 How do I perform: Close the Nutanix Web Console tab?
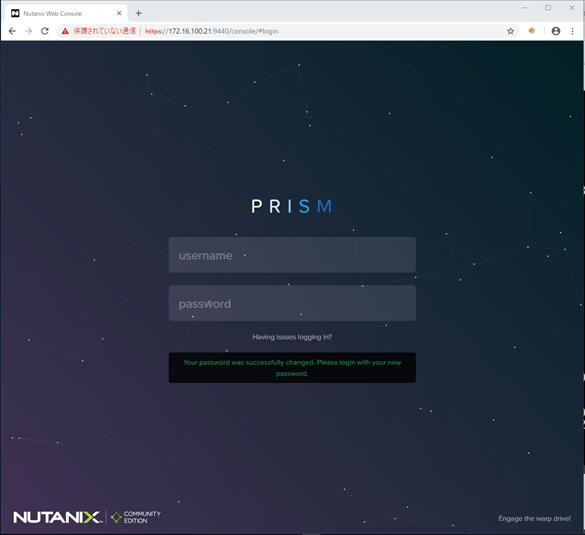pyautogui.click(x=119, y=13)
